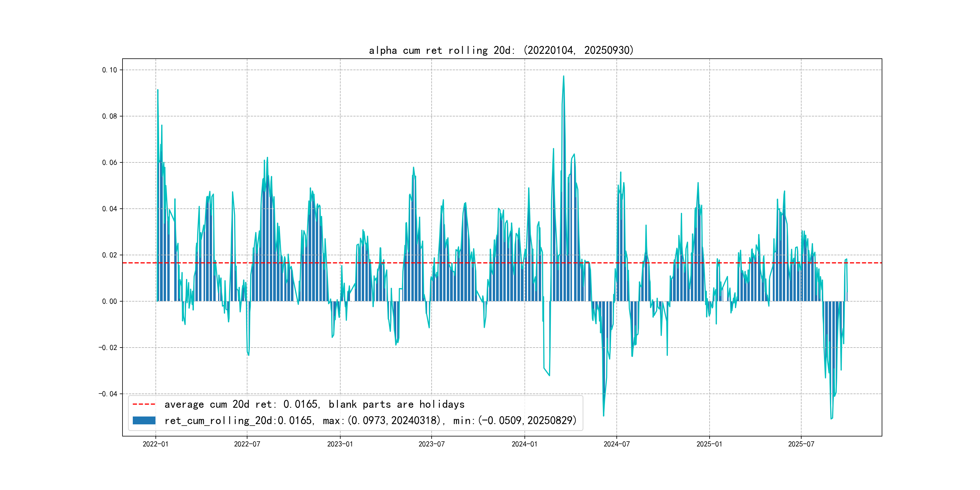Click the 2022-07 x-axis tick label
Screen dimensions: 980x490
pyautogui.click(x=247, y=444)
